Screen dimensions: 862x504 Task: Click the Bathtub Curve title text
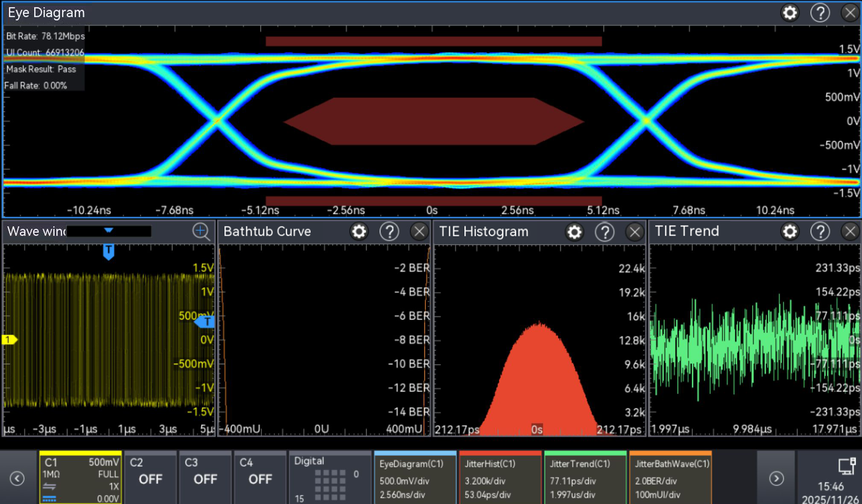tap(267, 231)
